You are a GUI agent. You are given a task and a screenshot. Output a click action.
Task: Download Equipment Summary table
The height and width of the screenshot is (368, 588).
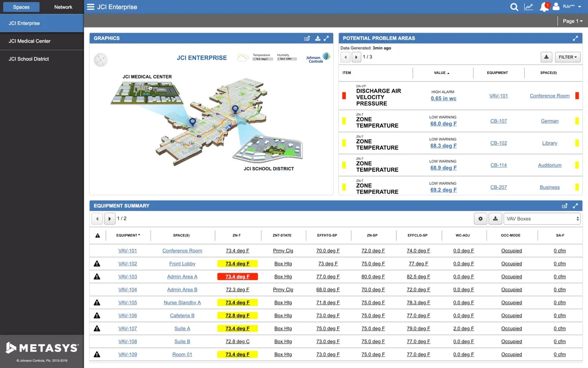click(495, 219)
